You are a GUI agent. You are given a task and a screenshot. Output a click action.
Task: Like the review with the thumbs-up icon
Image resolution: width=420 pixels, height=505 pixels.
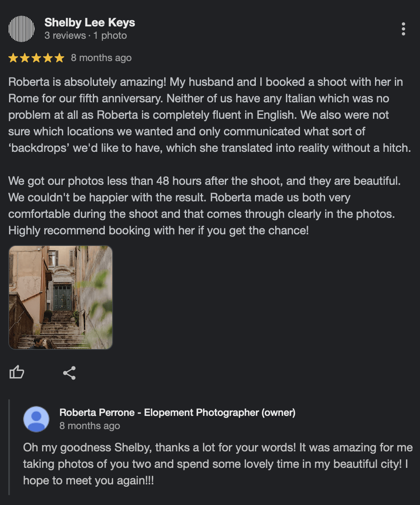coord(17,373)
